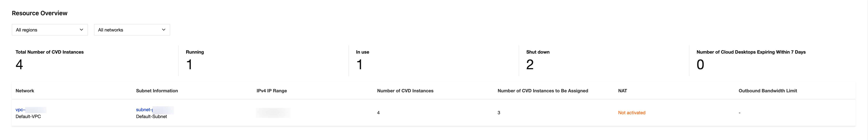Click the Default-VPC network name
This screenshot has height=140, width=868.
[x=28, y=116]
